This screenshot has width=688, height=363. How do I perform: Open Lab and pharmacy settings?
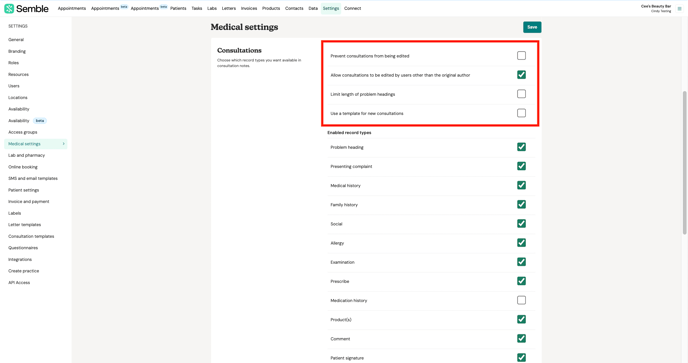26,155
